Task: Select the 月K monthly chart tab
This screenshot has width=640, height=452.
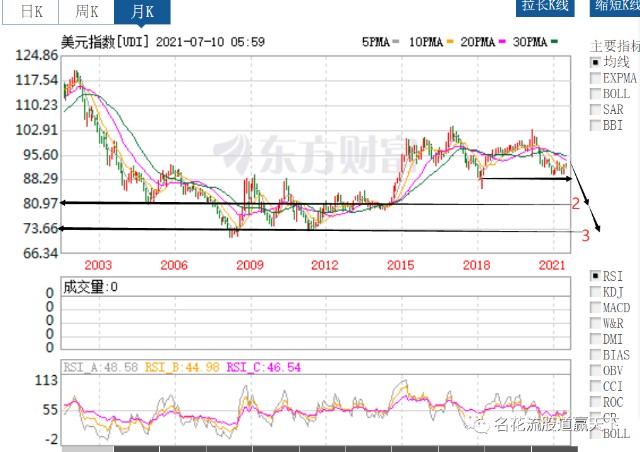Action: click(141, 12)
